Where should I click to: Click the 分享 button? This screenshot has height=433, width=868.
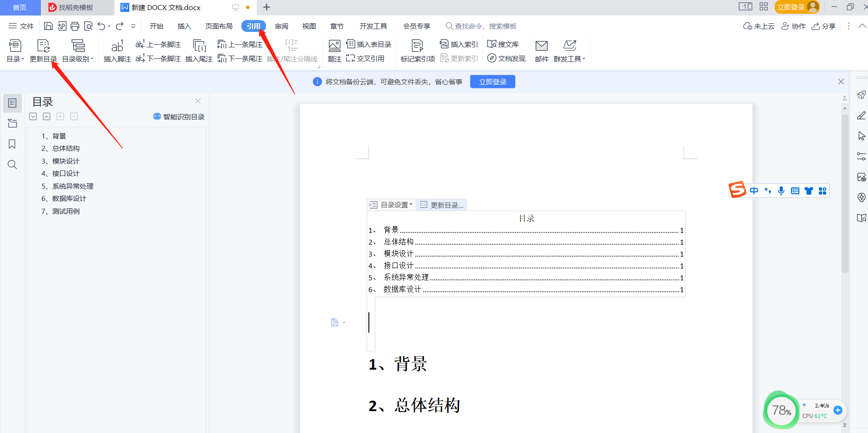pos(824,26)
